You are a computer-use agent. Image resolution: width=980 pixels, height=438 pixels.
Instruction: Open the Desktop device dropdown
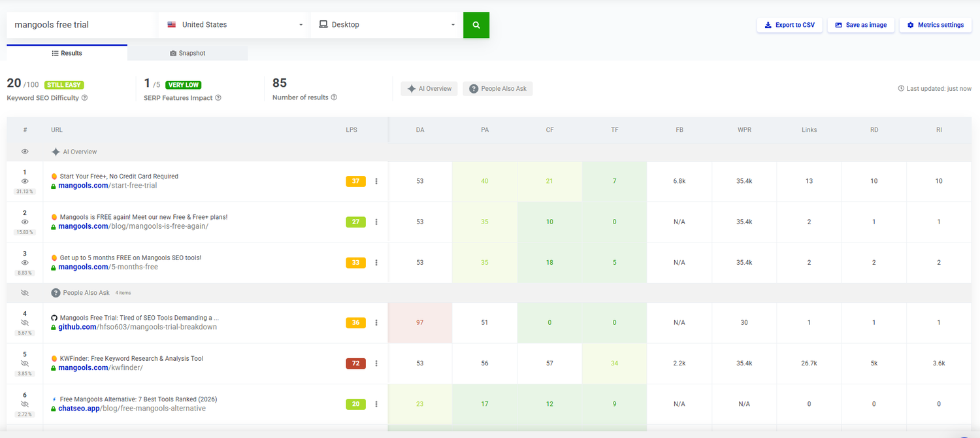coord(386,25)
